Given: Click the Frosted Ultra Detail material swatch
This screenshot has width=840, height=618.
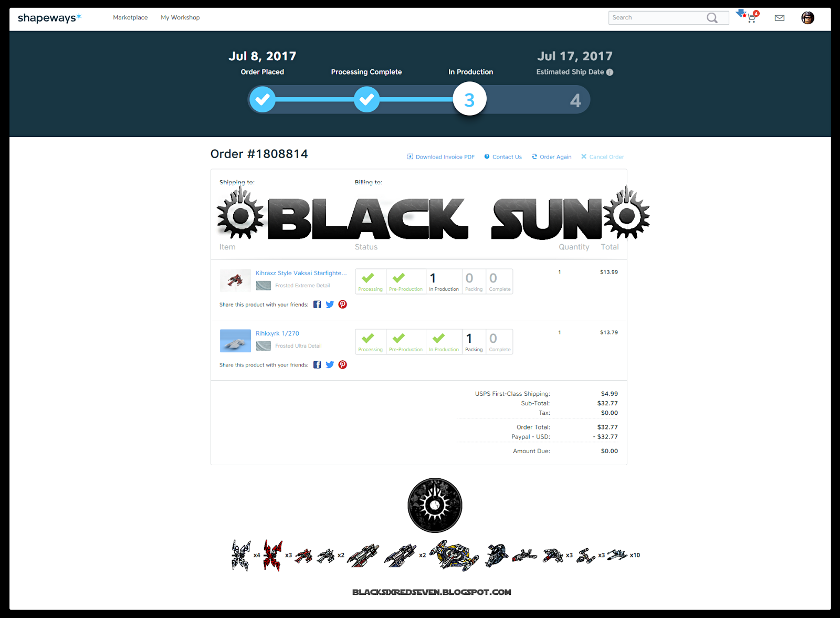Looking at the screenshot, I should (264, 346).
